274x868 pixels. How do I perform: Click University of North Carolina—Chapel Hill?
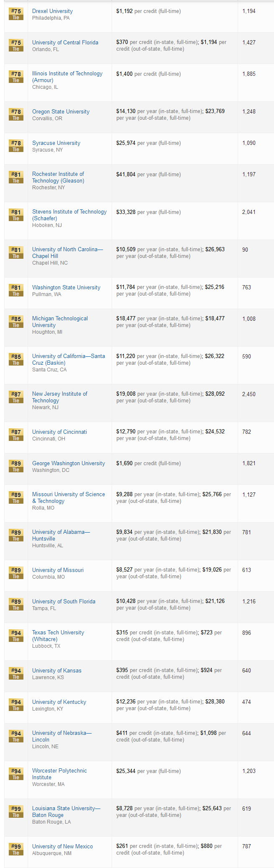(67, 252)
